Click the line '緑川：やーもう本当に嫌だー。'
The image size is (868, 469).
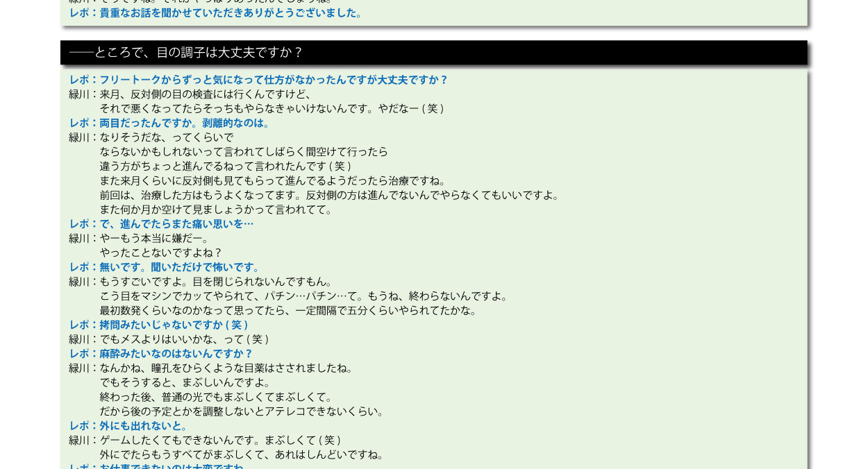(140, 239)
